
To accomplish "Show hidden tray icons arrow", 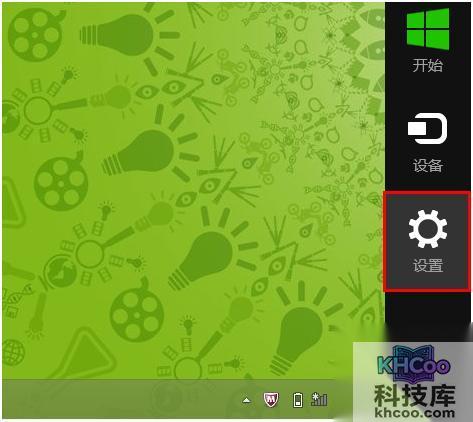I will click(246, 400).
